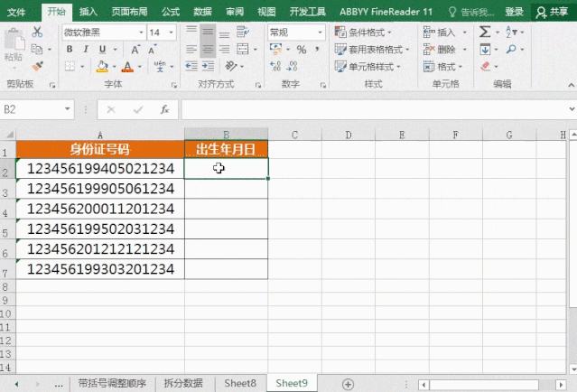This screenshot has width=577, height=392.
Task: Click the 共享 share button
Action: pyautogui.click(x=552, y=12)
